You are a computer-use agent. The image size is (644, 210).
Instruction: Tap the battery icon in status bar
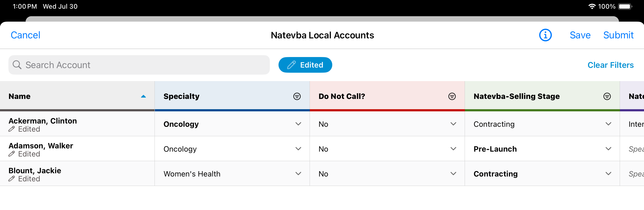tap(625, 6)
